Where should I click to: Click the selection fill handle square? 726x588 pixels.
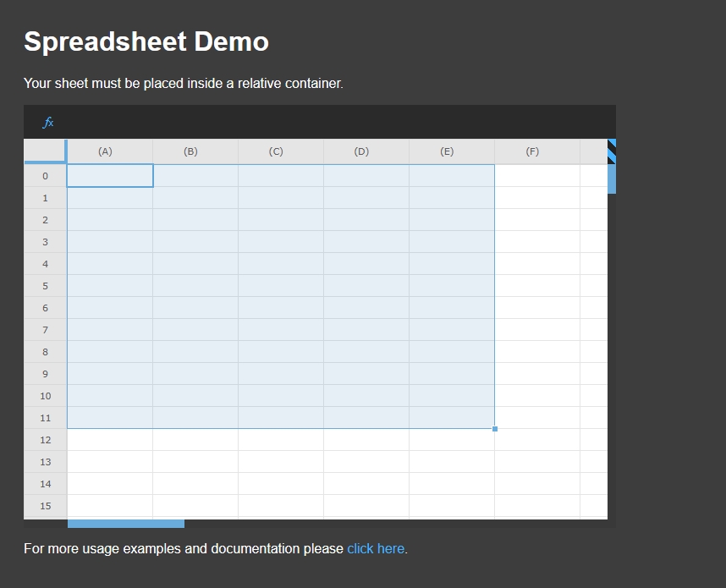click(495, 429)
